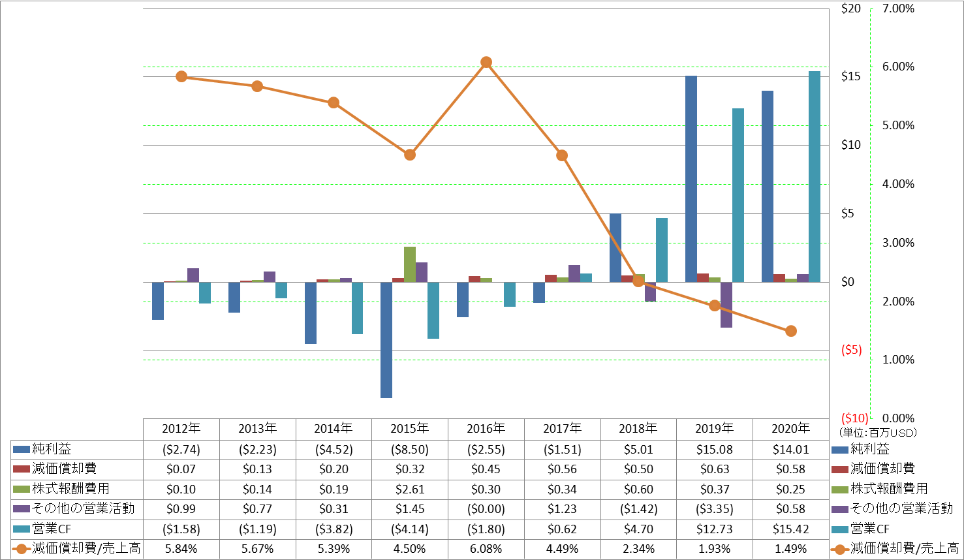Select the $15 primary axis label
Image resolution: width=964 pixels, height=560 pixels.
point(851,76)
